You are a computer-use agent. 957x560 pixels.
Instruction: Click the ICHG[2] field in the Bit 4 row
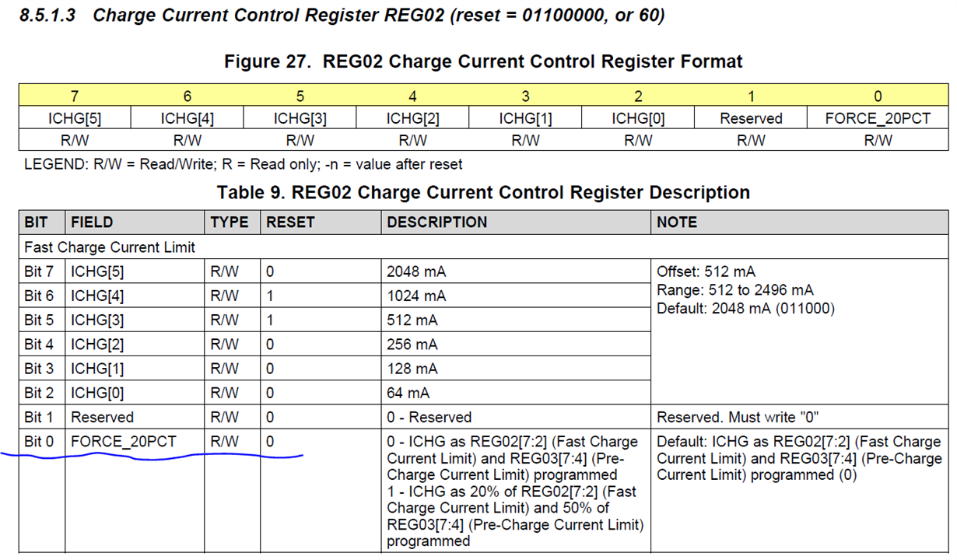point(97,344)
